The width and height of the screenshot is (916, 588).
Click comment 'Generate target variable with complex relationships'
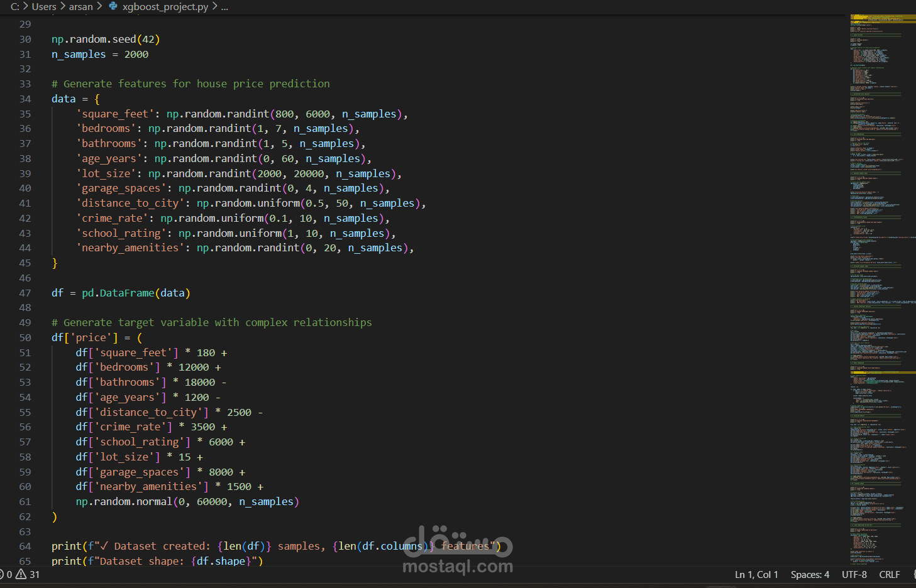212,322
